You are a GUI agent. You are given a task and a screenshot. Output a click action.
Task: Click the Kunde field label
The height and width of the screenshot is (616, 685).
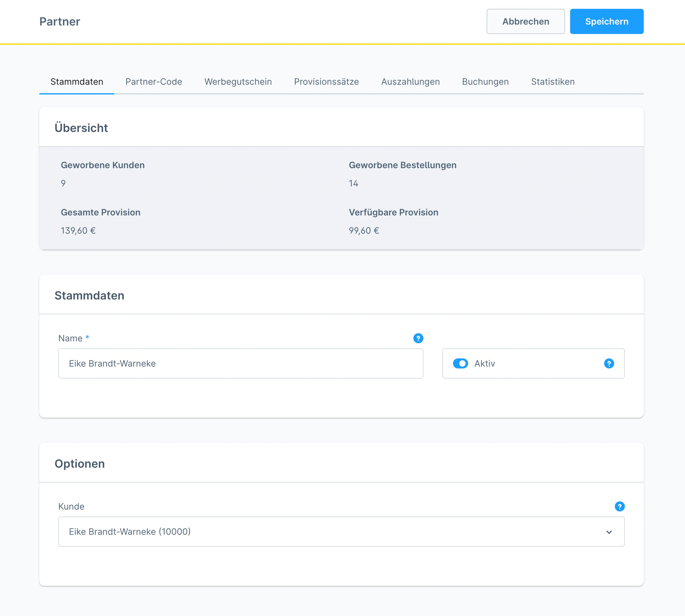click(71, 506)
